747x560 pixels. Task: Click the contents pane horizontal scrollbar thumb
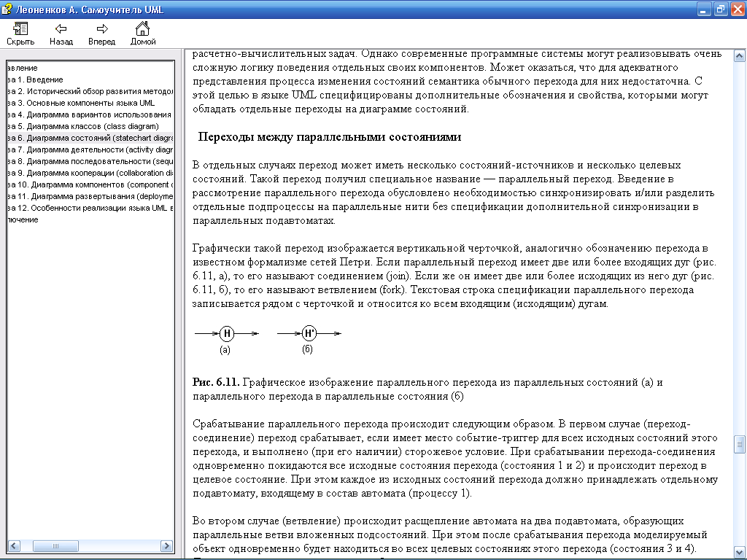pyautogui.click(x=55, y=545)
